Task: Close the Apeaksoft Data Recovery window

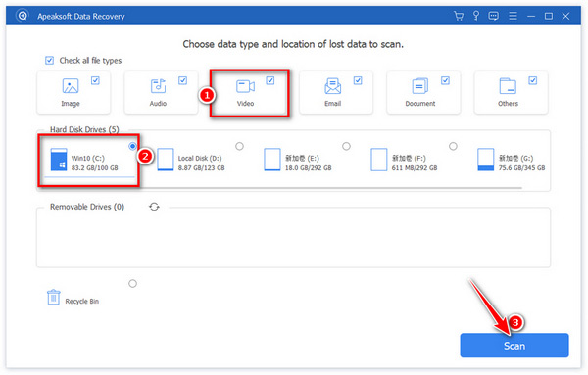Action: (565, 16)
